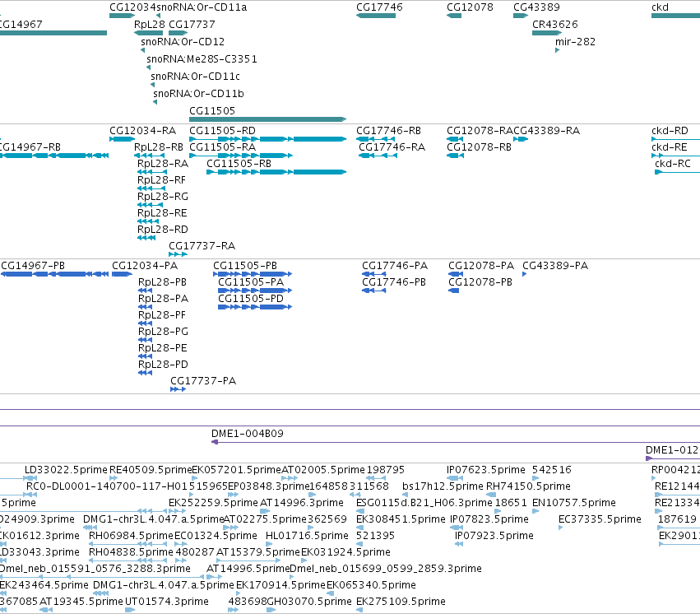The height and width of the screenshot is (614, 700).
Task: Click transcript ckd-RD label
Action: (x=670, y=130)
